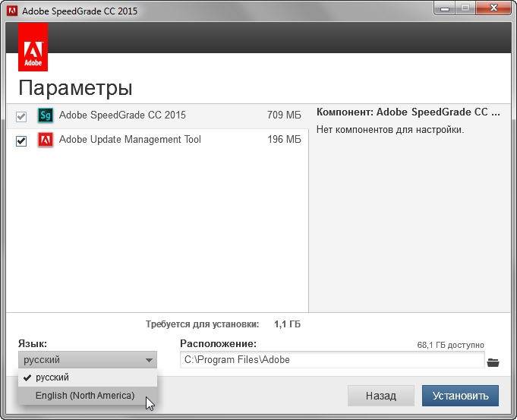Click the Параметры heading
The height and width of the screenshot is (420, 517).
pos(75,88)
